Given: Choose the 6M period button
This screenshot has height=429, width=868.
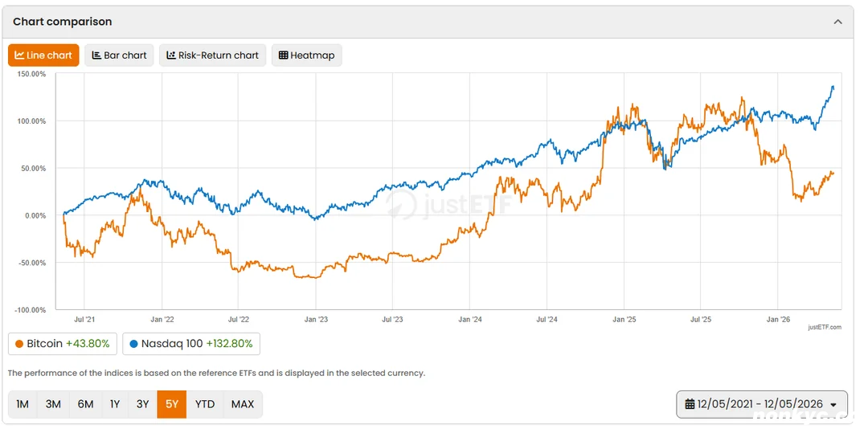Looking at the screenshot, I should [85, 404].
